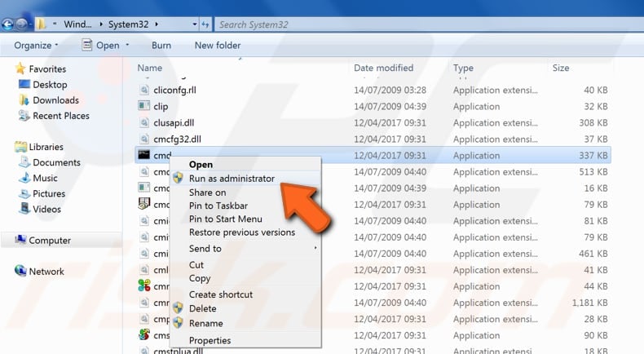Image resolution: width=644 pixels, height=354 pixels.
Task: Click the Wind... breadcrumb segment
Action: [x=77, y=24]
